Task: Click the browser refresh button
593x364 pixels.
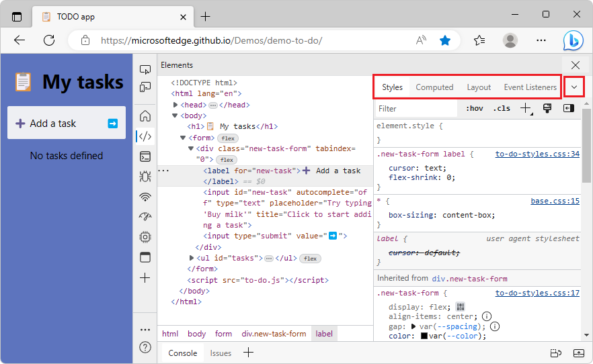Action: (x=49, y=40)
